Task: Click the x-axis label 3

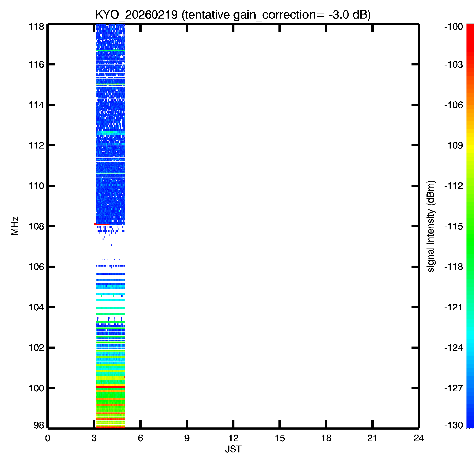Action: click(x=94, y=438)
